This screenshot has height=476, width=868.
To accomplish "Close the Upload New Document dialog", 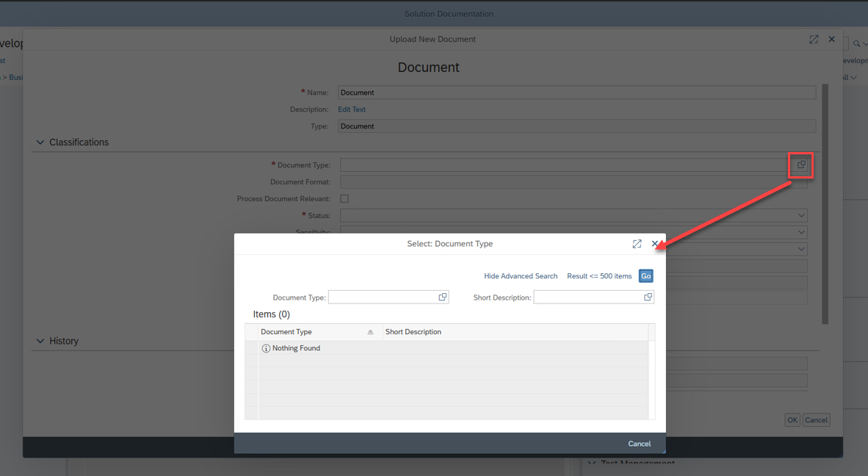I will pyautogui.click(x=831, y=39).
